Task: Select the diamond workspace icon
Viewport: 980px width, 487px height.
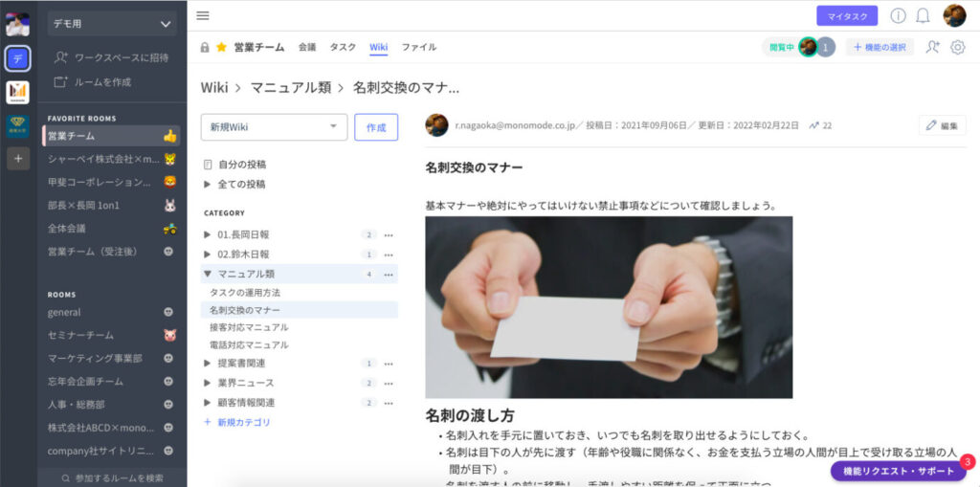Action: (18, 125)
